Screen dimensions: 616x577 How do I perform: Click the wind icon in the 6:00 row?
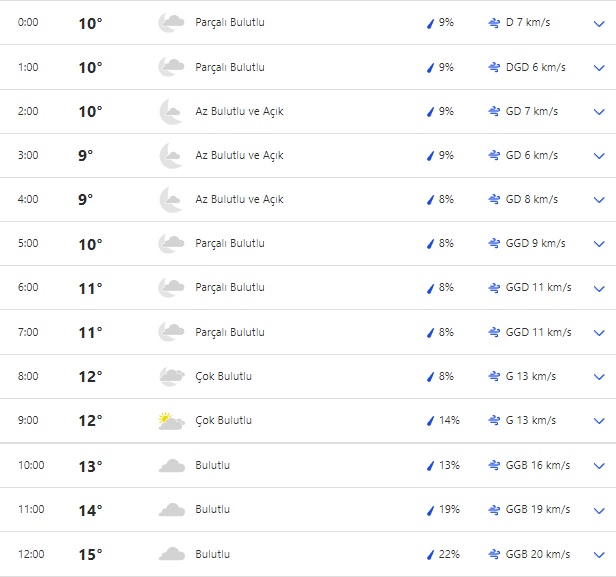pyautogui.click(x=494, y=288)
